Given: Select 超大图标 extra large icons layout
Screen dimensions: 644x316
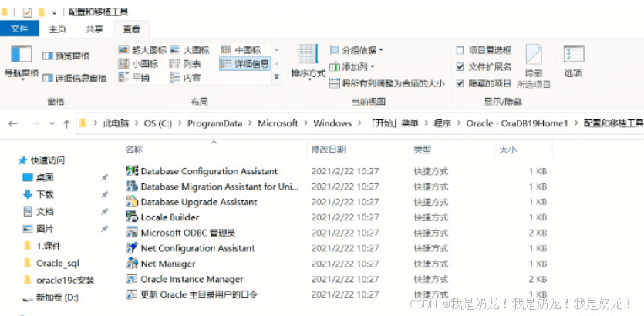Looking at the screenshot, I should pos(143,50).
